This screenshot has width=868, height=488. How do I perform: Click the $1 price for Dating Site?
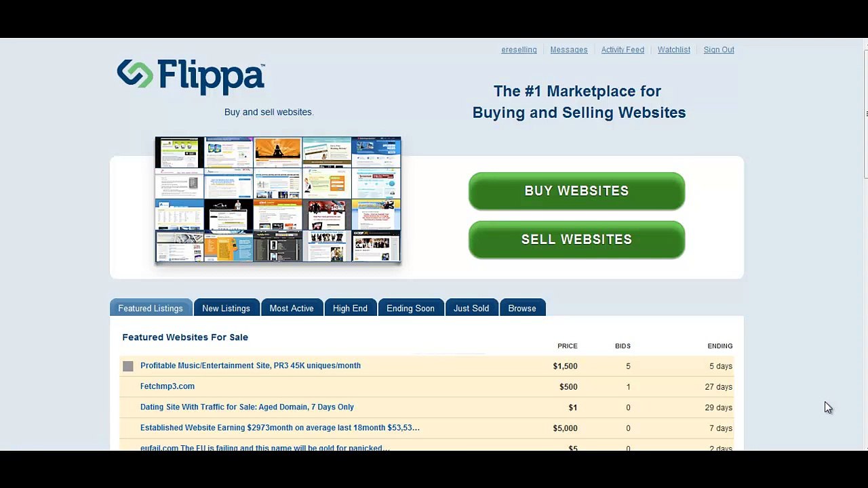pos(573,407)
